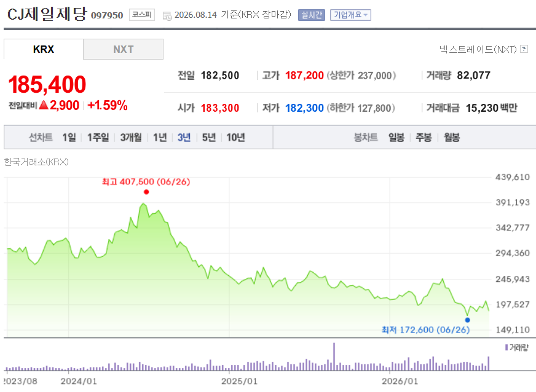Click the change amount 2,900
The height and width of the screenshot is (392, 536).
click(x=65, y=105)
